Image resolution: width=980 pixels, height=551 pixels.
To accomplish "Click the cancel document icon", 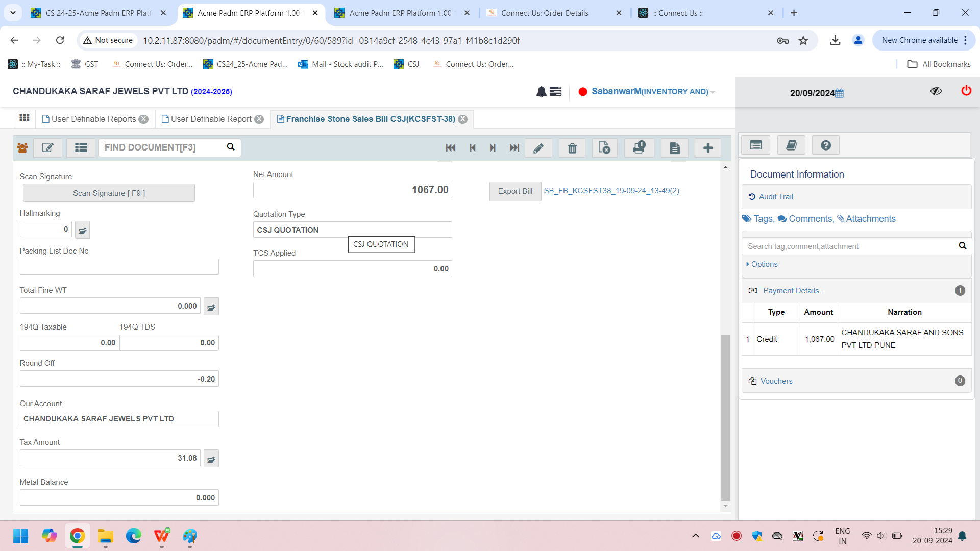I will tap(604, 148).
